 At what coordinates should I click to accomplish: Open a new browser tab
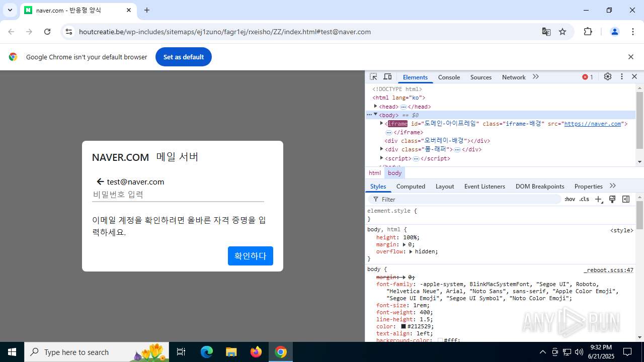(147, 10)
